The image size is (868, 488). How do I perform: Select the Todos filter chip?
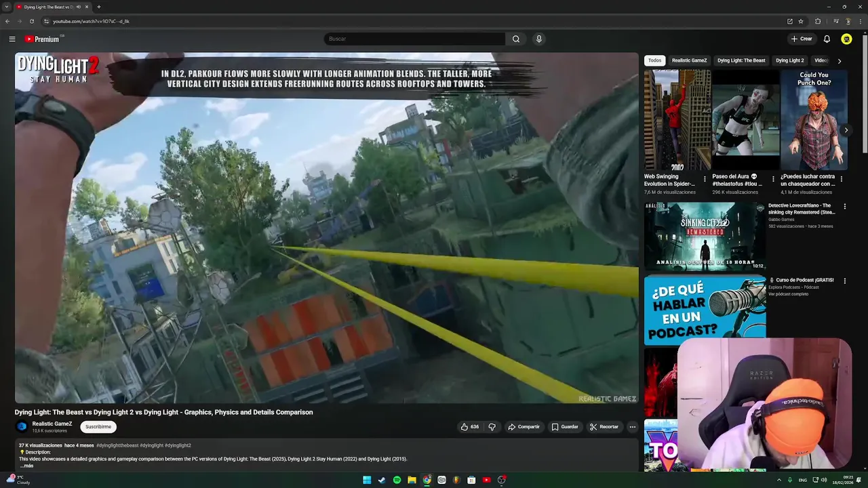coord(654,60)
